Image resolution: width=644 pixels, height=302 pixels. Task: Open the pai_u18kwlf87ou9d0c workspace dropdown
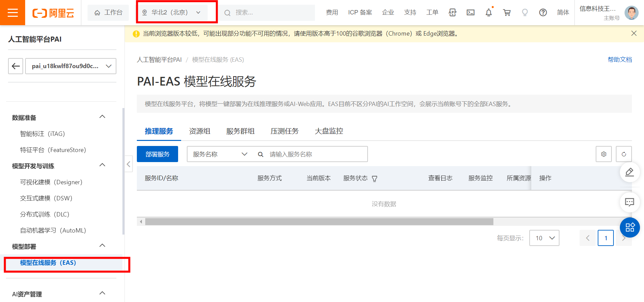[71, 66]
